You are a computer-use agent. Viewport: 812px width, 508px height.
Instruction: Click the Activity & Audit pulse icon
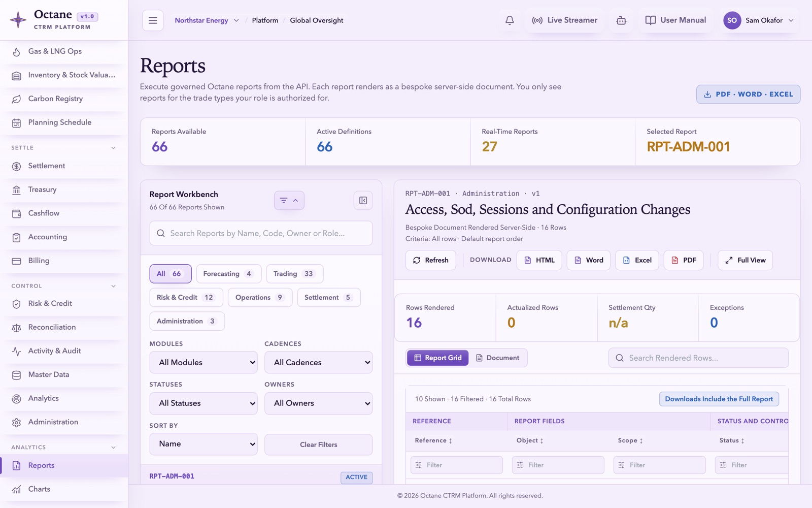pos(16,351)
